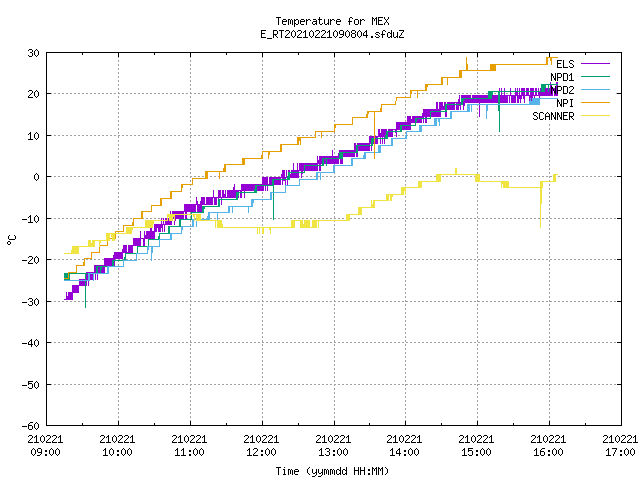
Task: Click the green NPD1 dip near 09:30
Action: coord(85,292)
